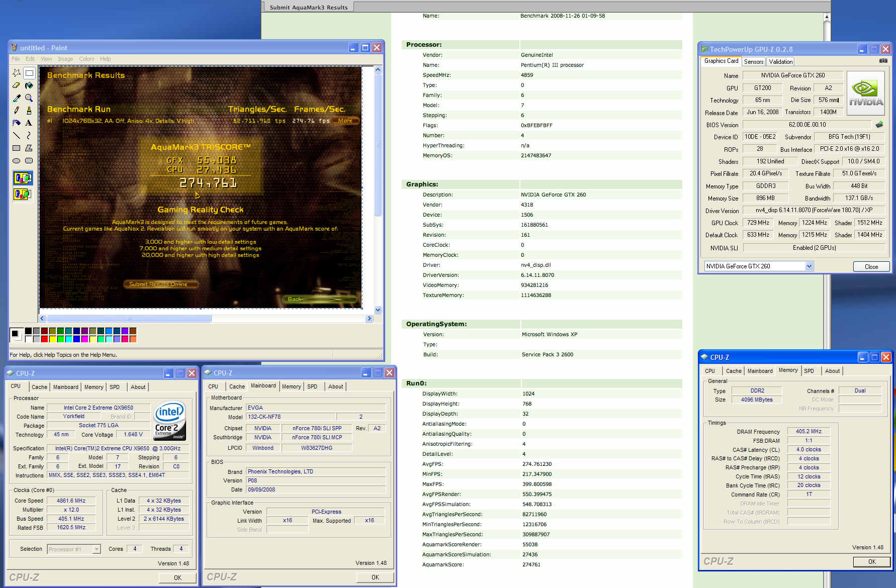This screenshot has height=588, width=896.
Task: Pick the brown swatch in Paint palette
Action: (133, 331)
